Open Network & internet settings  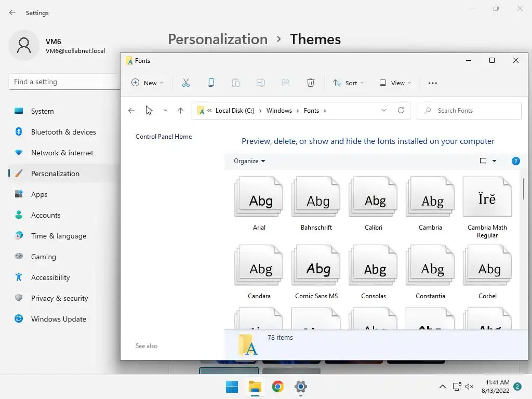(x=61, y=153)
